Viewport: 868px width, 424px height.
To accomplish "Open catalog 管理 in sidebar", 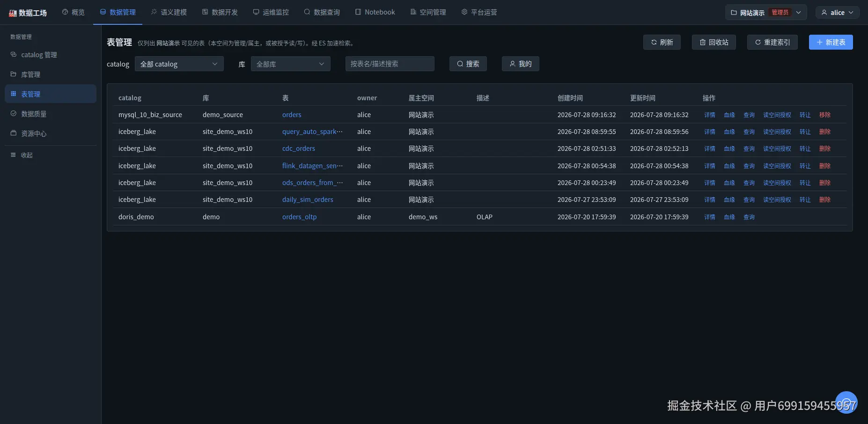I will click(x=51, y=55).
